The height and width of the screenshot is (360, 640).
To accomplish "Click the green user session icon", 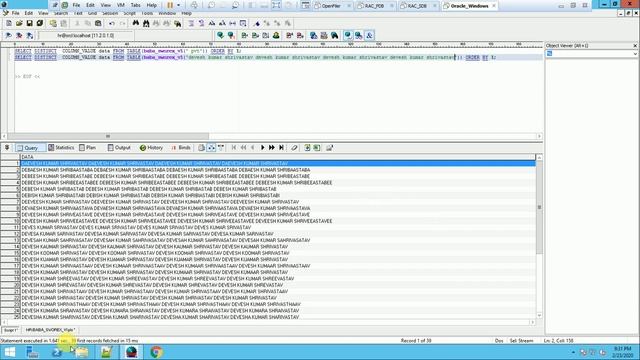I will (x=276, y=36).
